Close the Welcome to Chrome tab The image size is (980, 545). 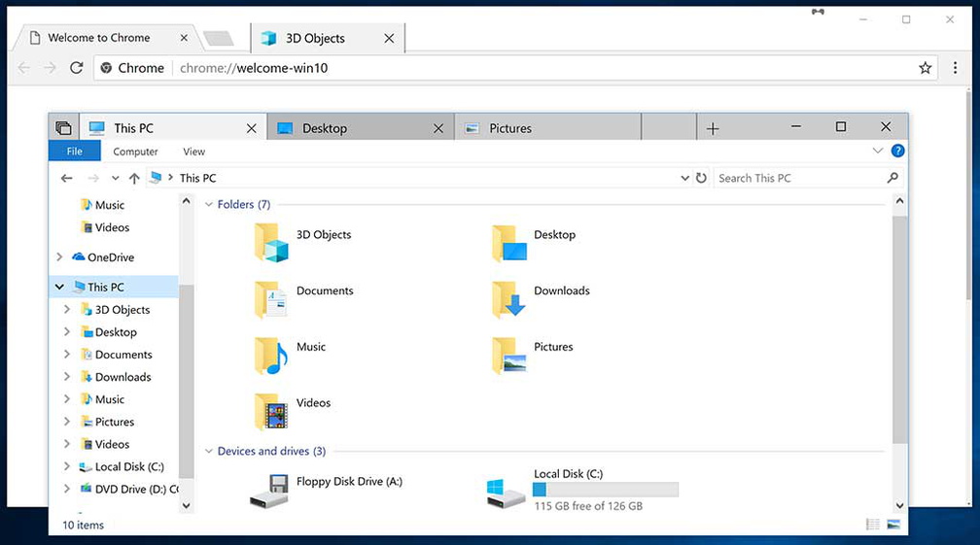[184, 38]
